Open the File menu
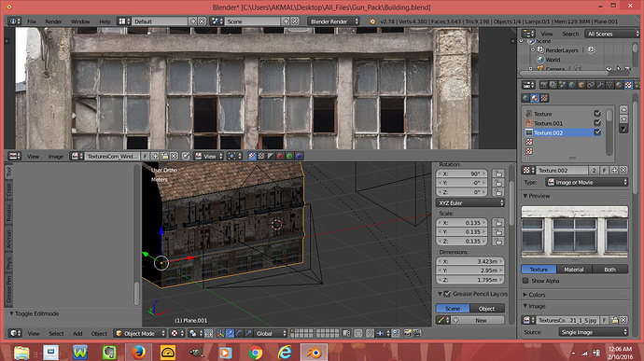The image size is (644, 361). tap(32, 21)
